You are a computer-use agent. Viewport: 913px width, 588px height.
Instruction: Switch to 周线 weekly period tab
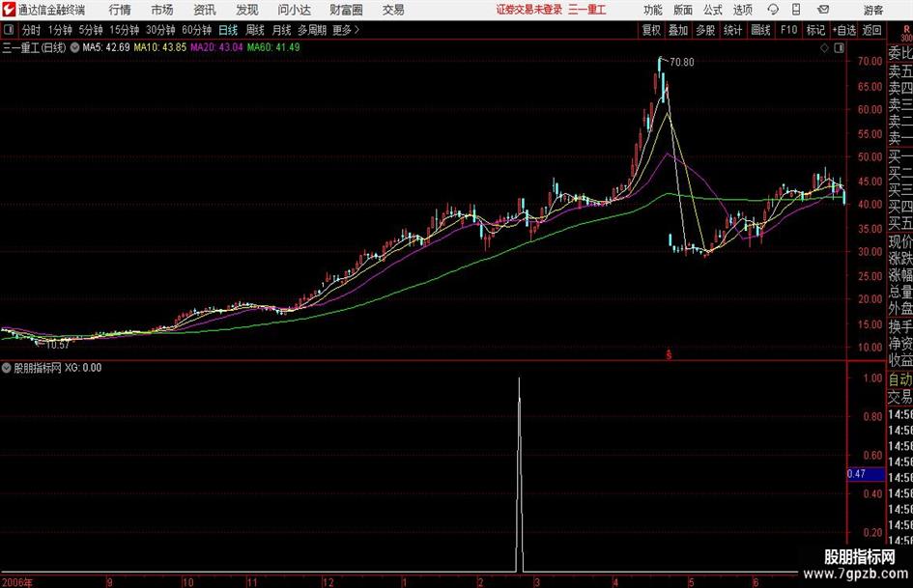click(254, 30)
